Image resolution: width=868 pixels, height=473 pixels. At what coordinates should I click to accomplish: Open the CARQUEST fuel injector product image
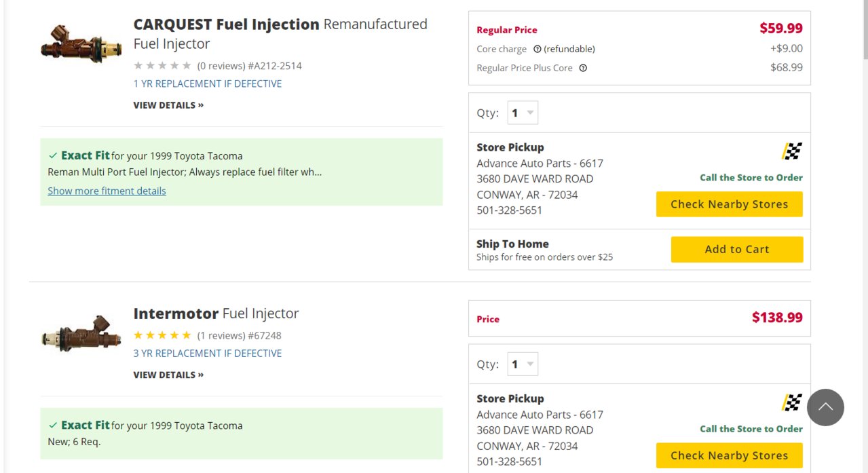pyautogui.click(x=81, y=44)
